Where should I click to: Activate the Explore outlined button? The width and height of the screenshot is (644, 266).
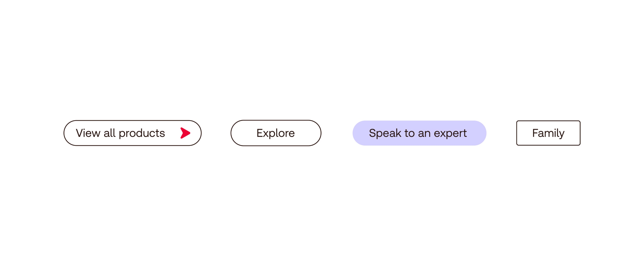pyautogui.click(x=276, y=133)
